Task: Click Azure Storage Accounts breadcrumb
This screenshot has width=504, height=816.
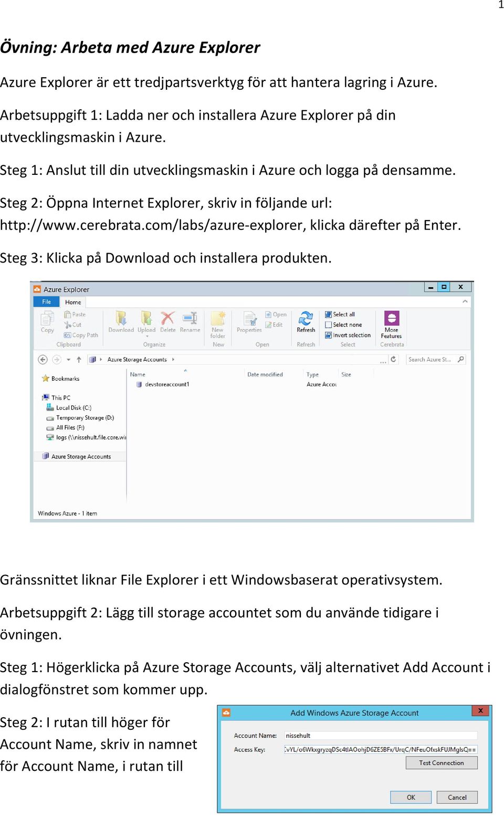Action: pos(137,360)
